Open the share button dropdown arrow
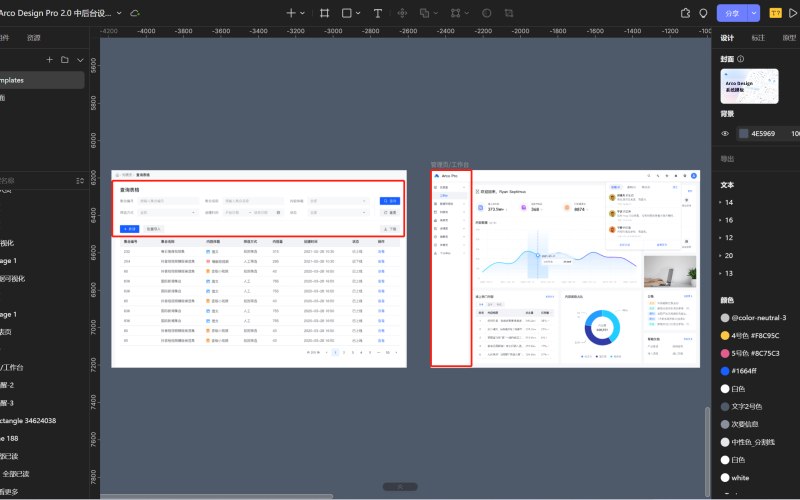 754,13
